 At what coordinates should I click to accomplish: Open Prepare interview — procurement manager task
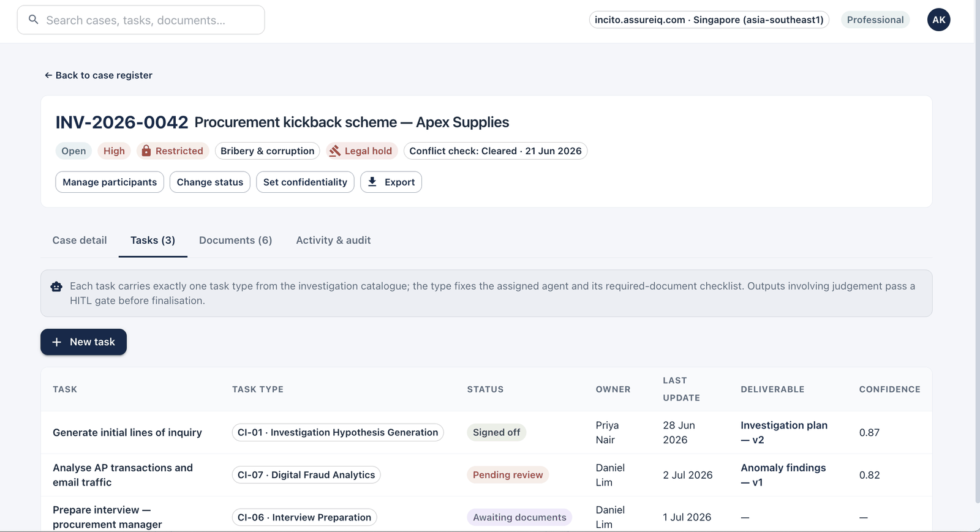click(x=107, y=517)
